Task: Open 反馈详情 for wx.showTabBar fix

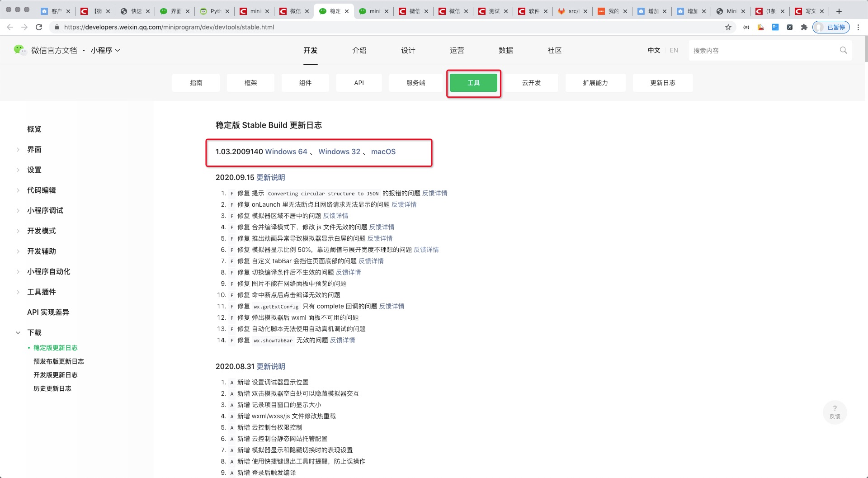Action: [x=342, y=340]
